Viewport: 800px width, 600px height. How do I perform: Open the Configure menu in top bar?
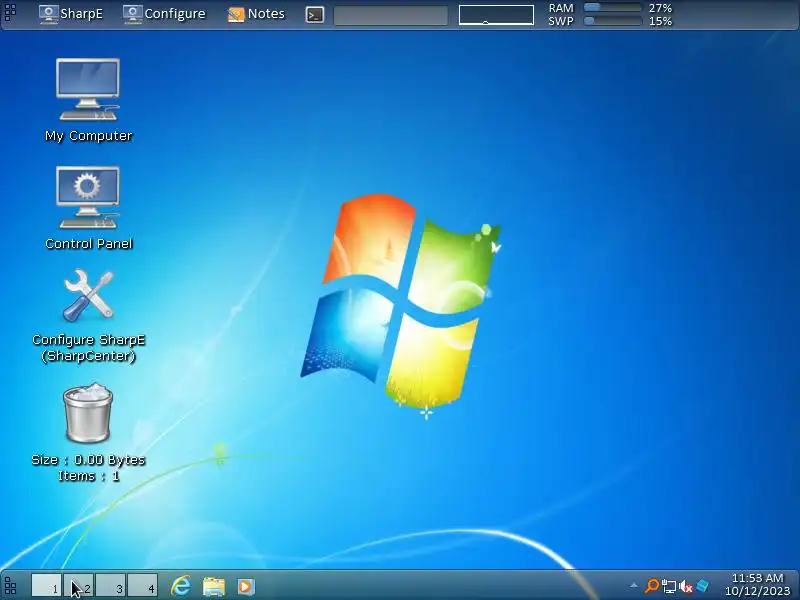click(164, 14)
